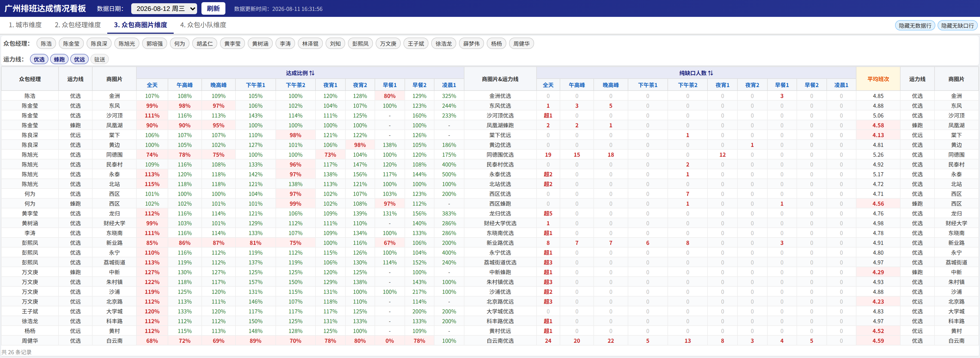Click the 刷新 refresh button
This screenshot has width=980, height=358.
coord(213,8)
